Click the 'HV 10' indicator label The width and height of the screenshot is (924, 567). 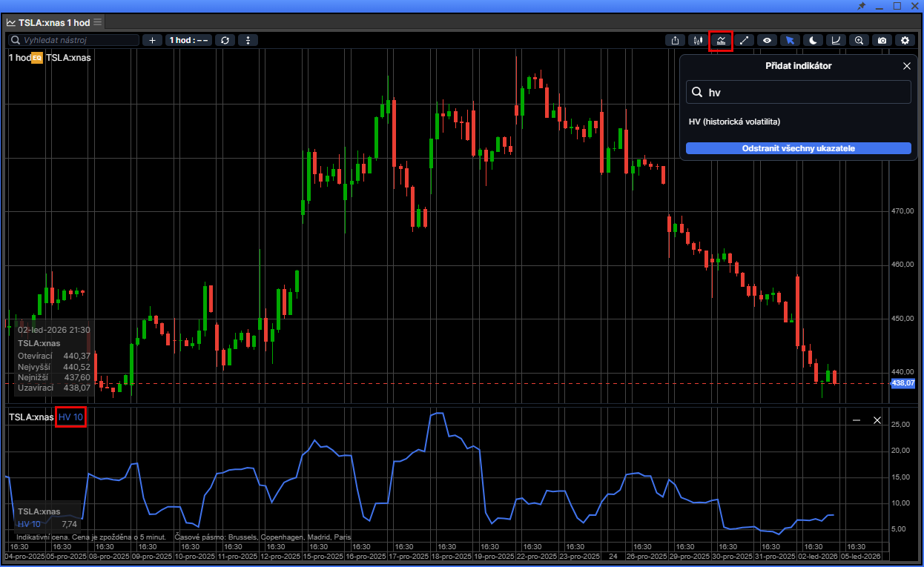pyautogui.click(x=71, y=417)
